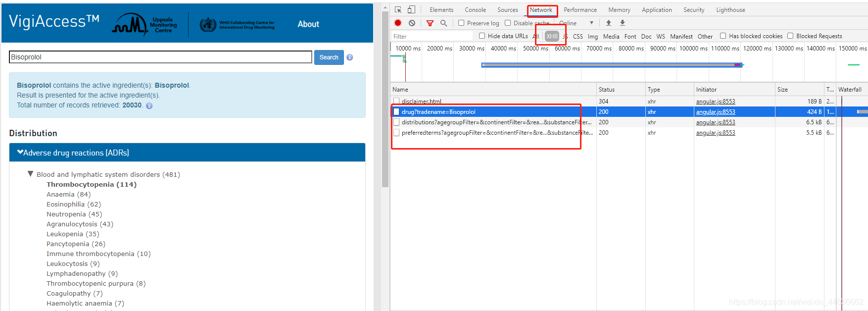Click the drug name search input field

[160, 57]
